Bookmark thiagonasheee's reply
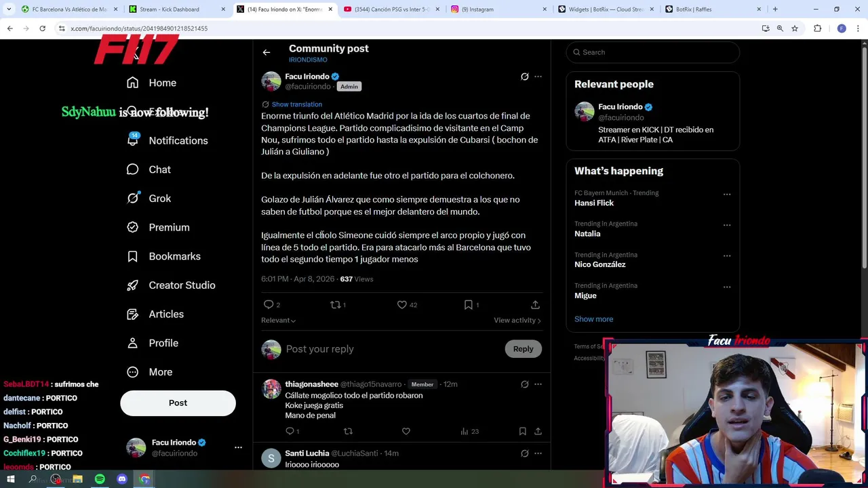 [x=522, y=431]
